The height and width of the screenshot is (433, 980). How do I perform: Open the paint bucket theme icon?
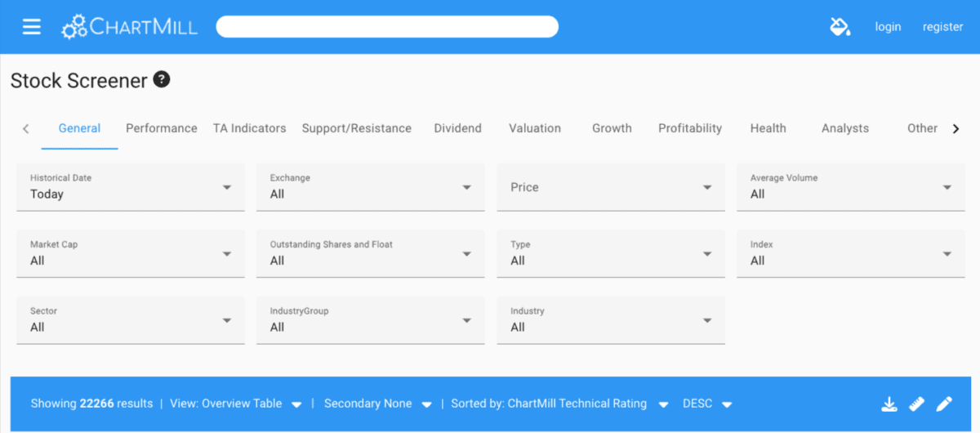[x=840, y=27]
